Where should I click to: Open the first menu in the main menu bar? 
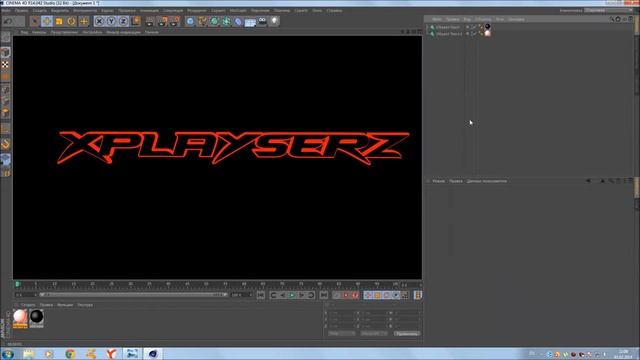tap(6, 10)
